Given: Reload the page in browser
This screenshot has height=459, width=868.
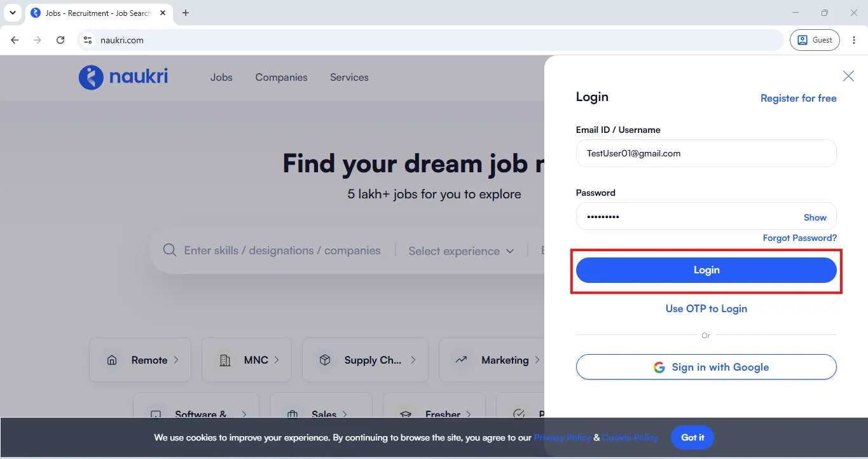Looking at the screenshot, I should coord(60,40).
